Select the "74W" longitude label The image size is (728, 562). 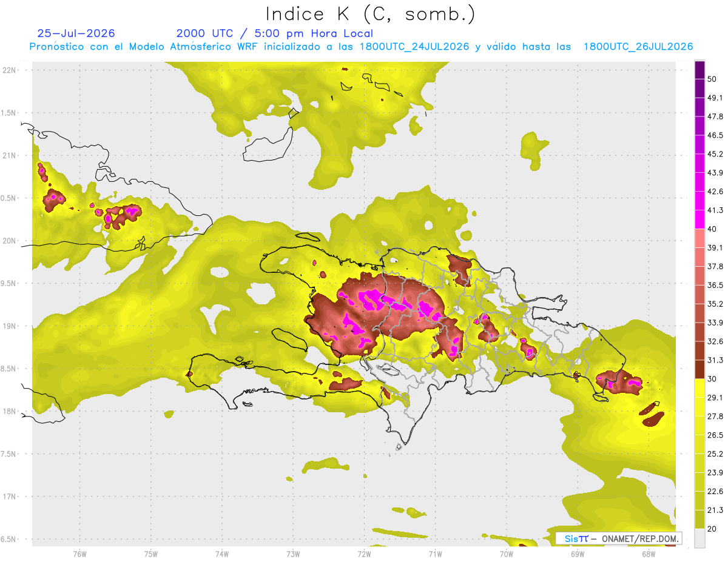pos(222,554)
